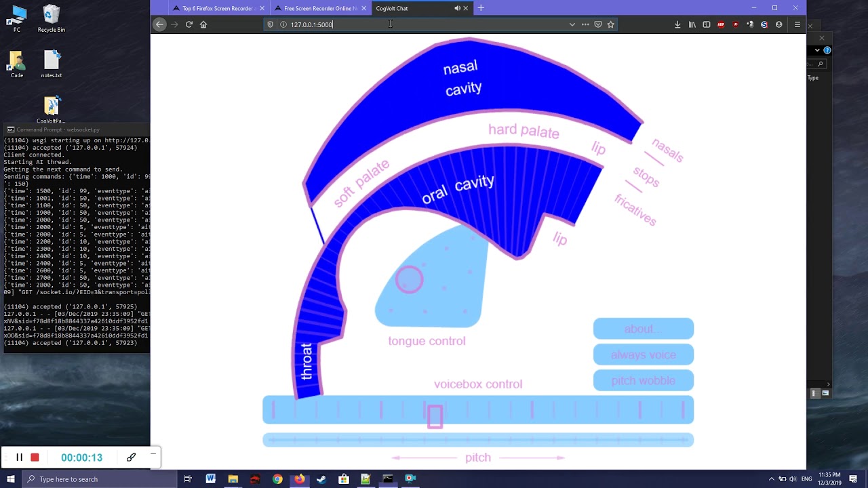868x488 pixels.
Task: Open the Cade user folder icon
Action: (x=17, y=64)
